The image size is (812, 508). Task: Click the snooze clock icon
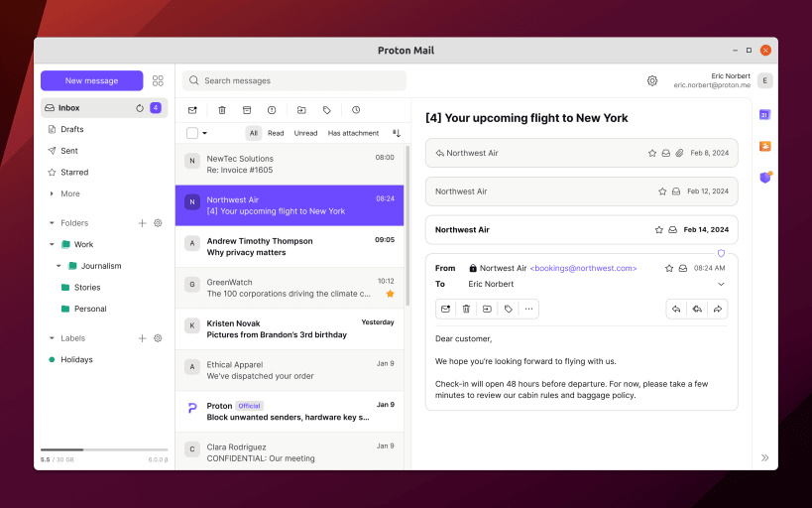[x=356, y=110]
